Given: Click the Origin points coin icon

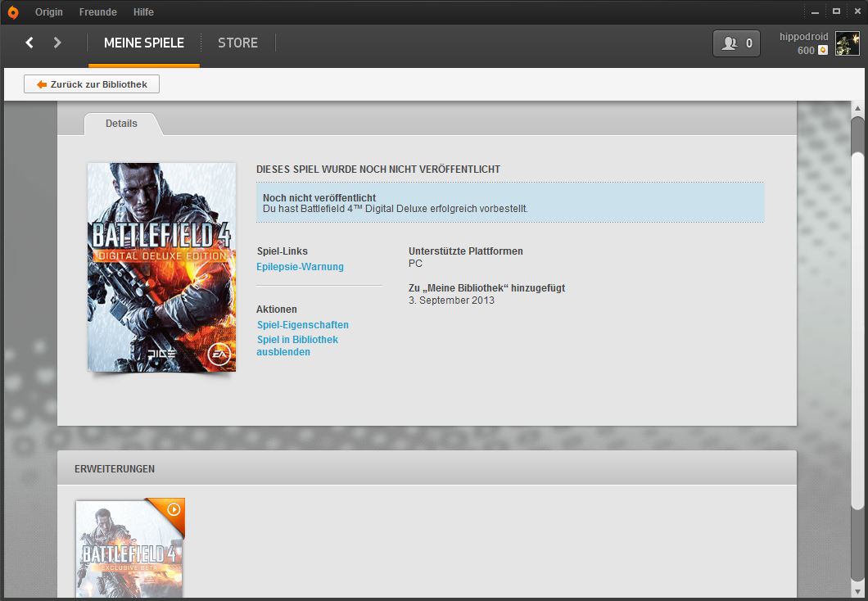Looking at the screenshot, I should click(x=823, y=51).
